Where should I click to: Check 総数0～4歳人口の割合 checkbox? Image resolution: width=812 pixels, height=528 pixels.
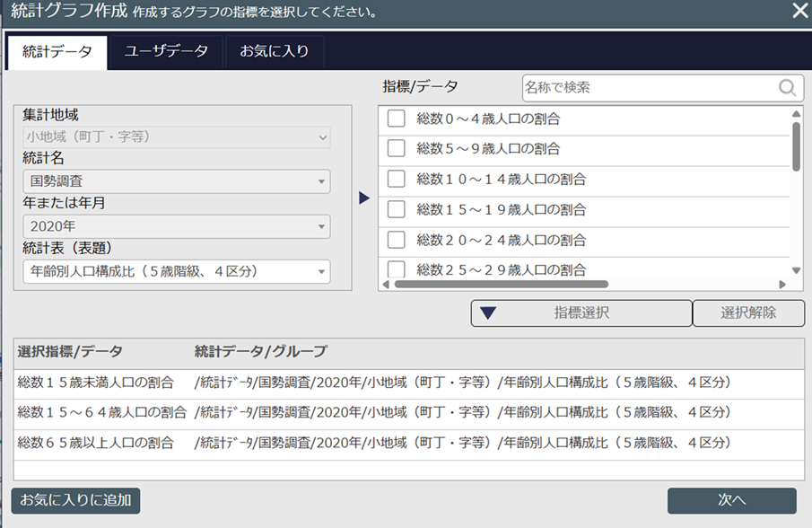click(397, 119)
